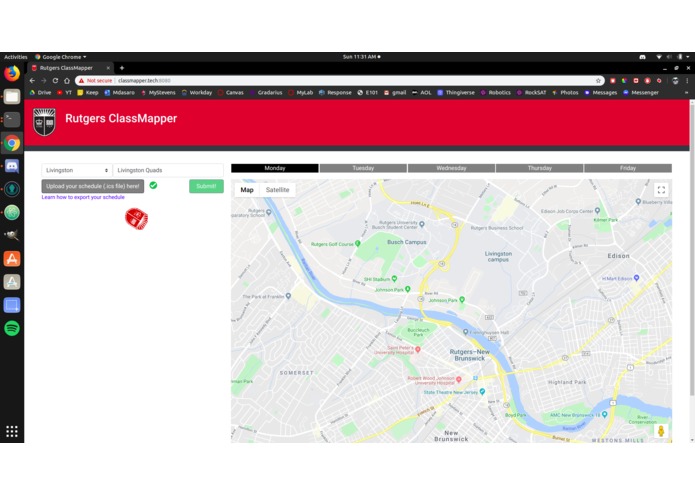Open Learn how to export your schedule

click(x=83, y=197)
